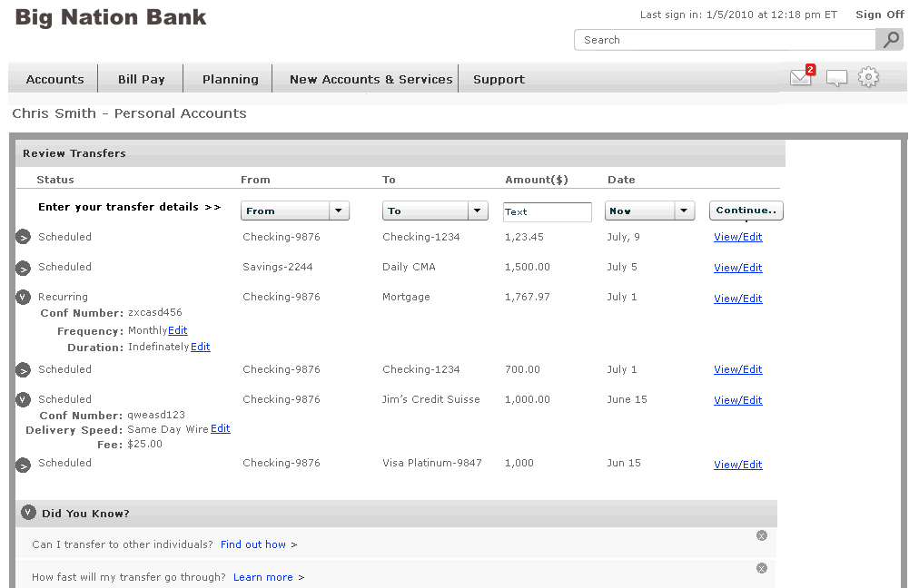Viewport: 919px width, 588px height.
Task: Open the settings gear icon
Action: coord(868,77)
